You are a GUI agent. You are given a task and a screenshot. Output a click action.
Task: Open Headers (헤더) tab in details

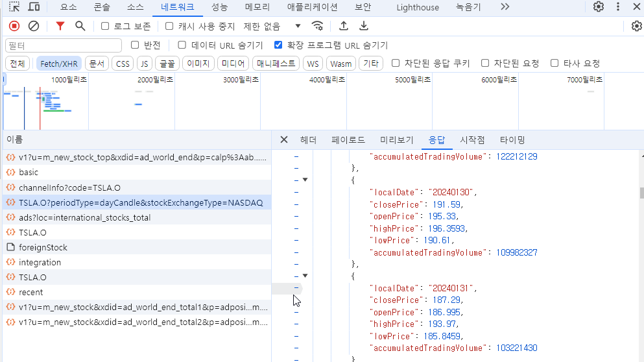[308, 140]
